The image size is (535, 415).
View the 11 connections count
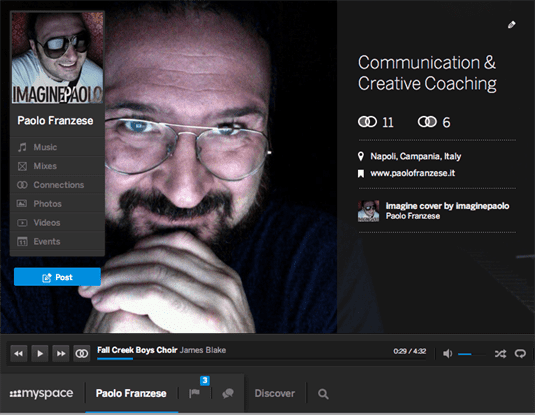[x=376, y=122]
